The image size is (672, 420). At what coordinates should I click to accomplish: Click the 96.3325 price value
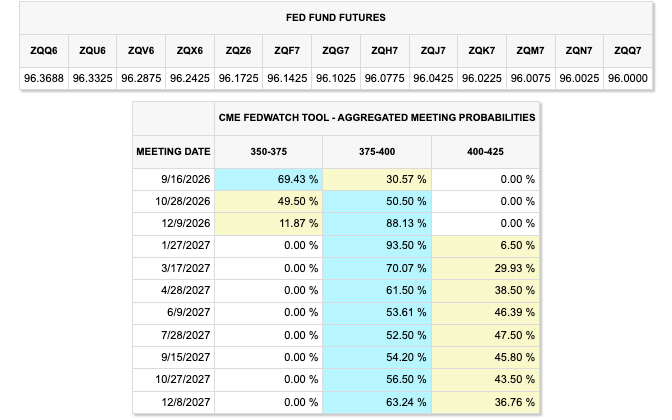(x=92, y=78)
